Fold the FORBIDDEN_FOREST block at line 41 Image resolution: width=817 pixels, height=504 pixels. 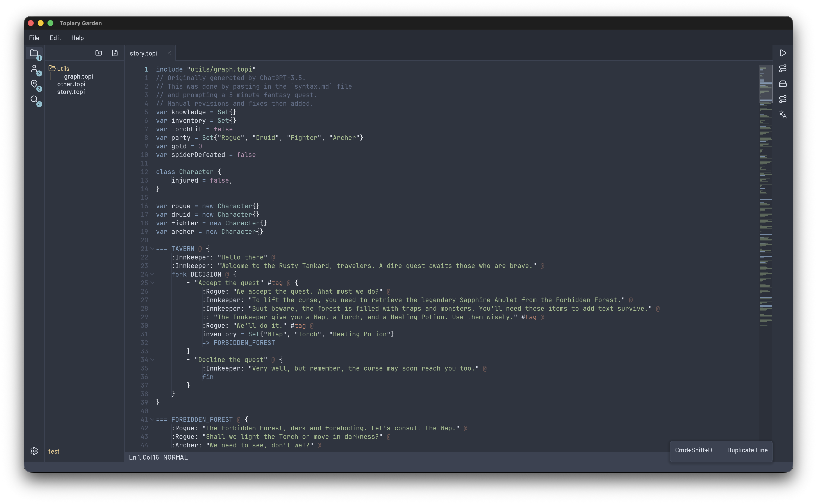[152, 419]
